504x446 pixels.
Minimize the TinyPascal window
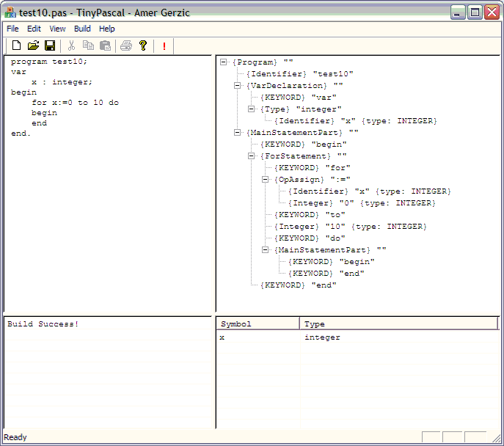point(458,13)
